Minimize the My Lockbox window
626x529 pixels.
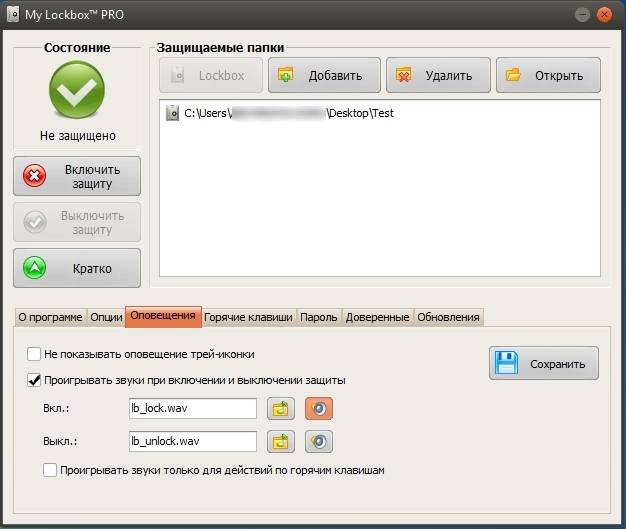[x=582, y=15]
